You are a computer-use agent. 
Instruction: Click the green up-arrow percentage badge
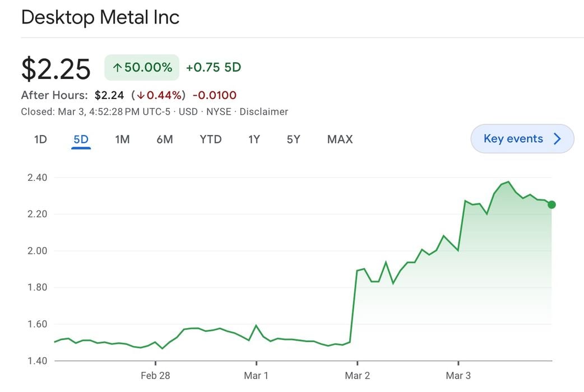(142, 68)
